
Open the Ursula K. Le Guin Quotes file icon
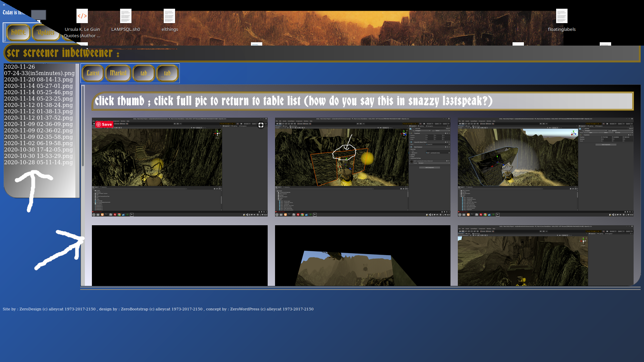click(x=82, y=16)
